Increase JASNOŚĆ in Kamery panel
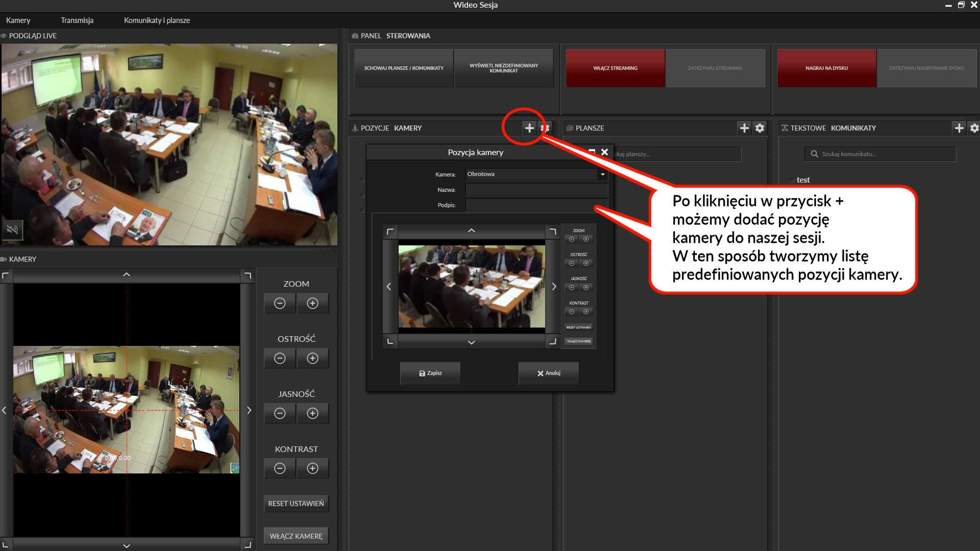 coord(312,414)
